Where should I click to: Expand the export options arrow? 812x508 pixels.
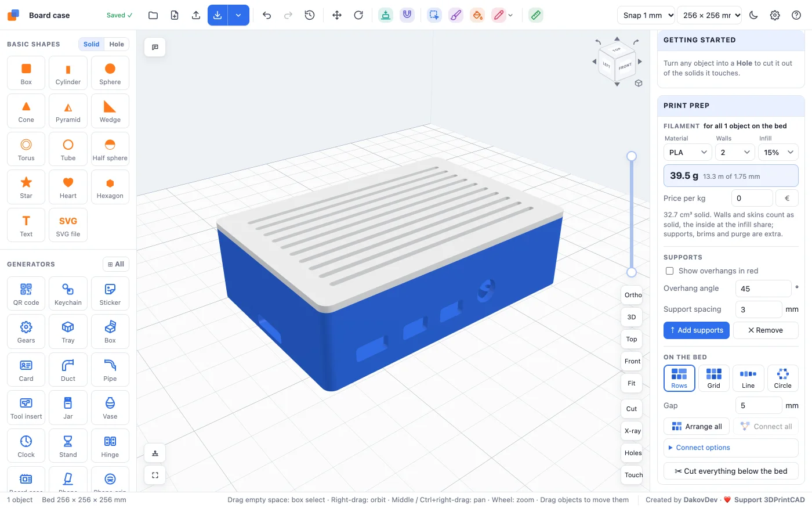[x=238, y=15]
